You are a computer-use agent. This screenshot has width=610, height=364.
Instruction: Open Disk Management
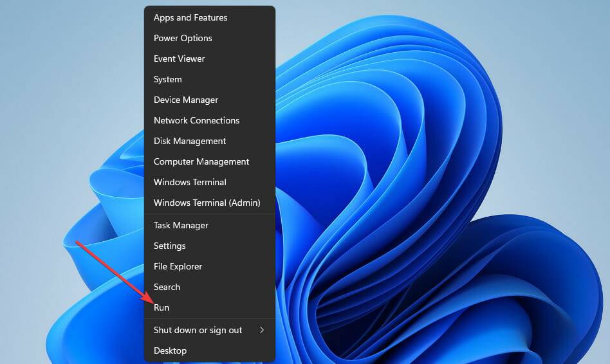click(x=190, y=141)
